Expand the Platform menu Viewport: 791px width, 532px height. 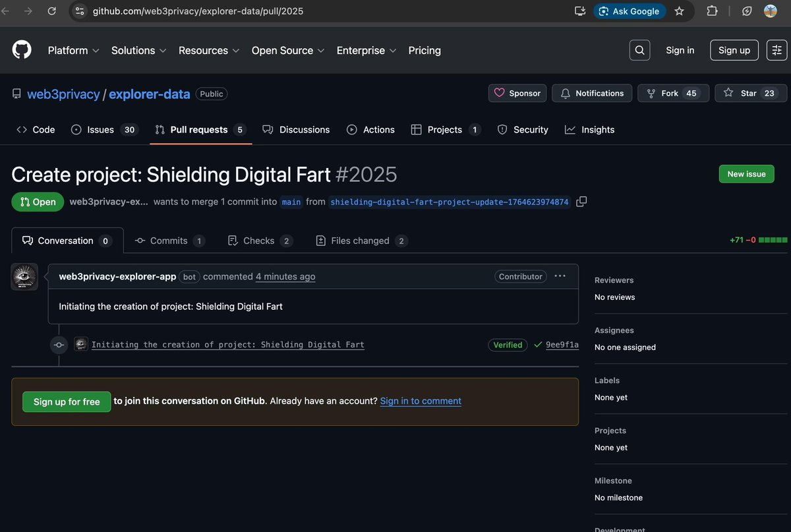click(73, 50)
